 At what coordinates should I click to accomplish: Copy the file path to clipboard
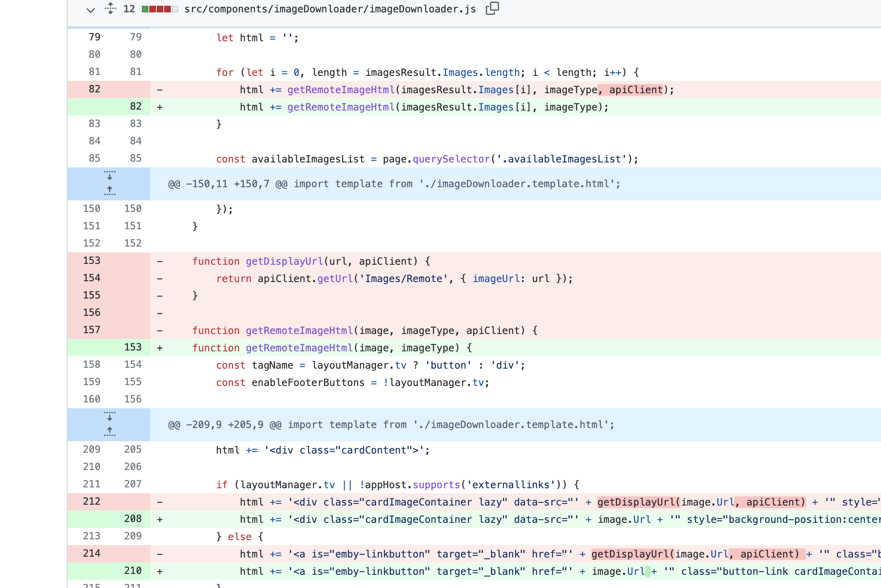(x=492, y=9)
